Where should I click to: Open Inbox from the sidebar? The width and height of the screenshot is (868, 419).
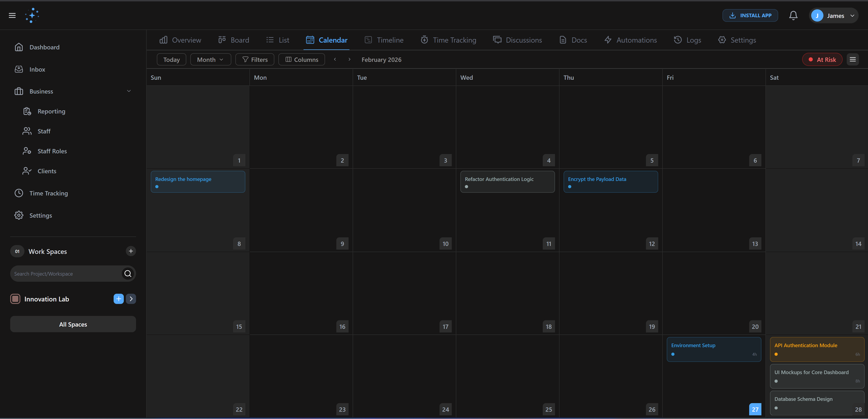[37, 69]
